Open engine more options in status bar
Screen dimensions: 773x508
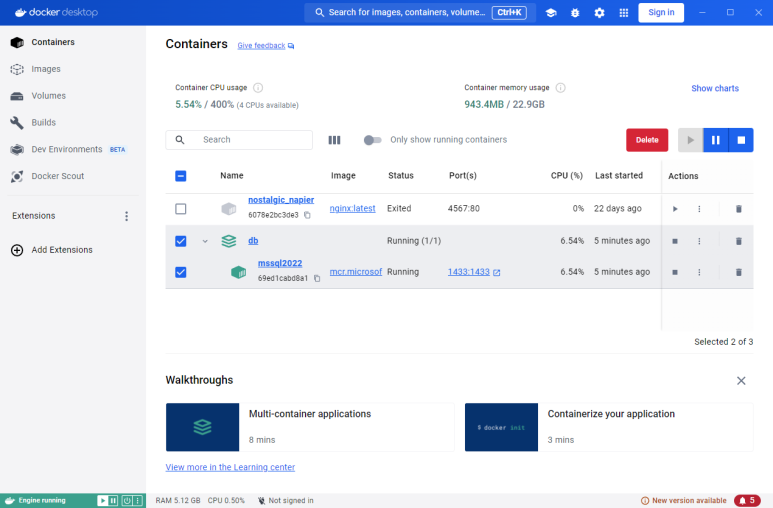pos(138,501)
